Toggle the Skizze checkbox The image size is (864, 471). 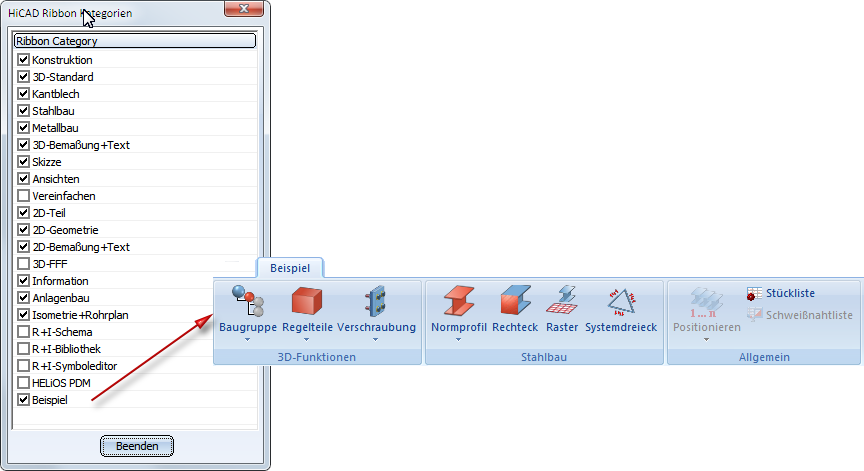click(x=23, y=162)
